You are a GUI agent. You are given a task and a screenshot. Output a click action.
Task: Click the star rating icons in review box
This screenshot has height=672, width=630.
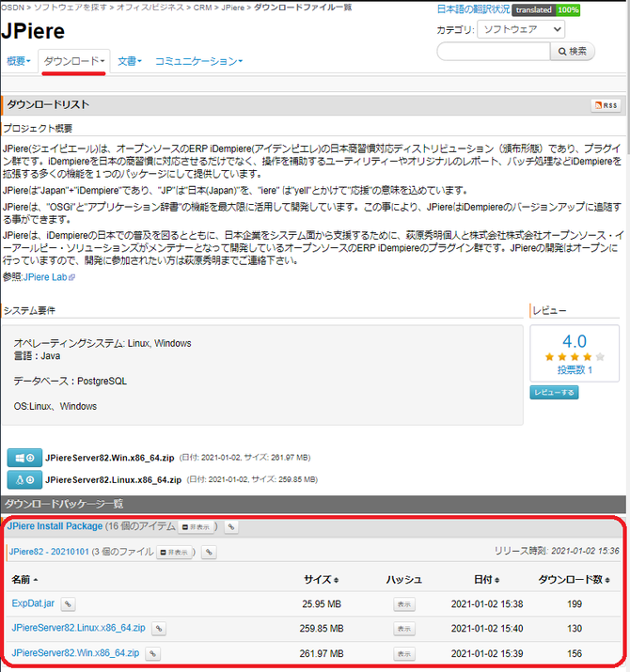coord(575,356)
